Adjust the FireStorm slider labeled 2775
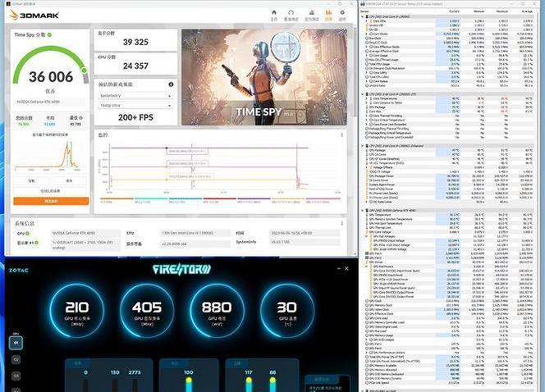The width and height of the screenshot is (545, 392). point(135,385)
